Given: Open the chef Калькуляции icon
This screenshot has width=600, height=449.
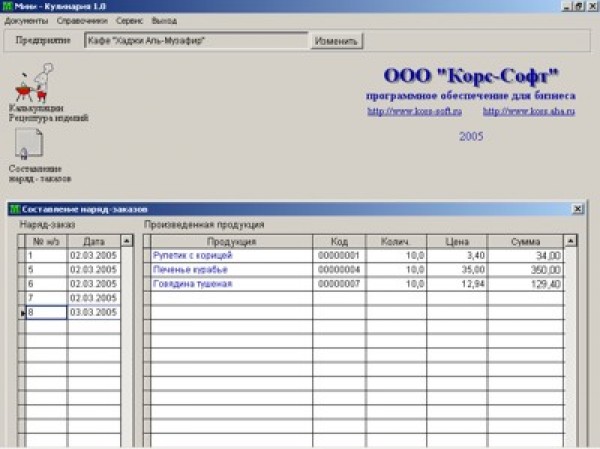Looking at the screenshot, I should point(35,82).
